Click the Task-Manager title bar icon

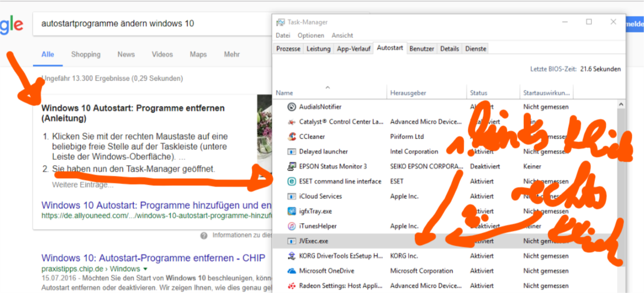[x=281, y=22]
